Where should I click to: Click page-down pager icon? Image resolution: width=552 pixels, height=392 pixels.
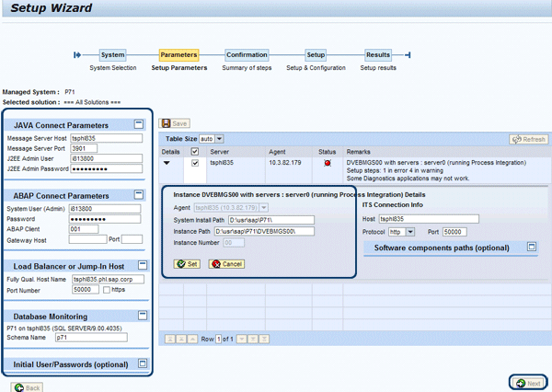pos(253,339)
